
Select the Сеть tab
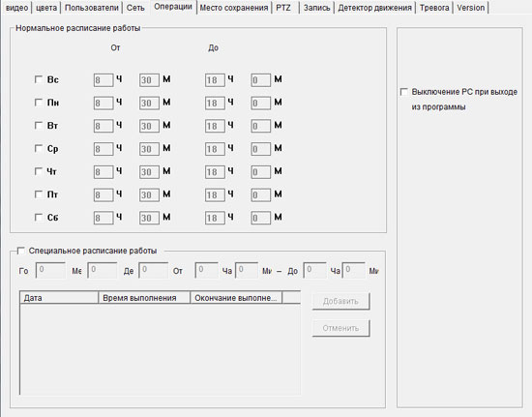[x=135, y=8]
